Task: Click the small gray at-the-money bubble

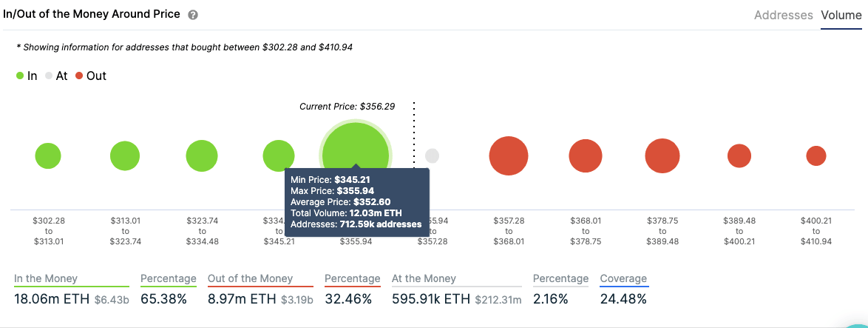Action: [432, 156]
